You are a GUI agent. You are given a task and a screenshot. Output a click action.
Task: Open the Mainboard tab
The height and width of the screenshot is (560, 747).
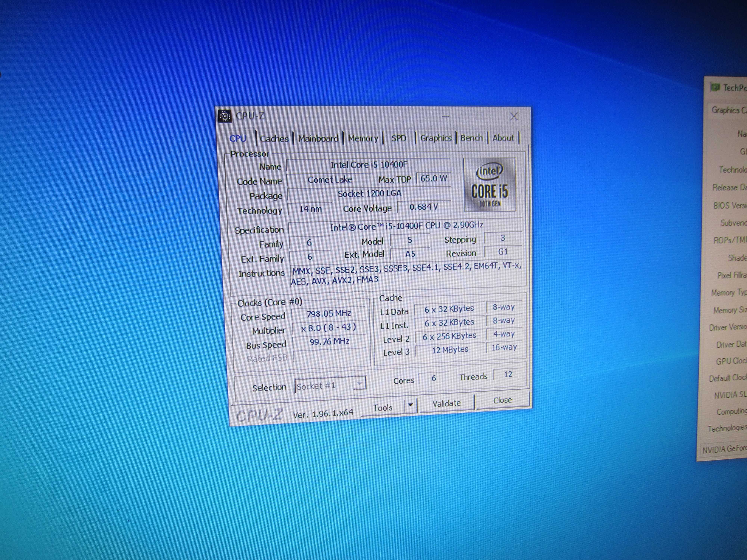318,138
